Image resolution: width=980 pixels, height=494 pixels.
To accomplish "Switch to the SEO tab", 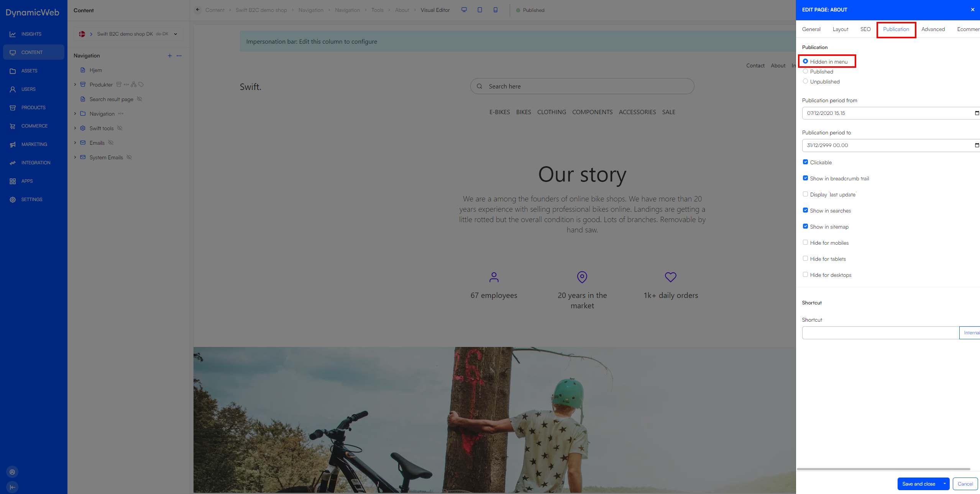I will coord(865,29).
